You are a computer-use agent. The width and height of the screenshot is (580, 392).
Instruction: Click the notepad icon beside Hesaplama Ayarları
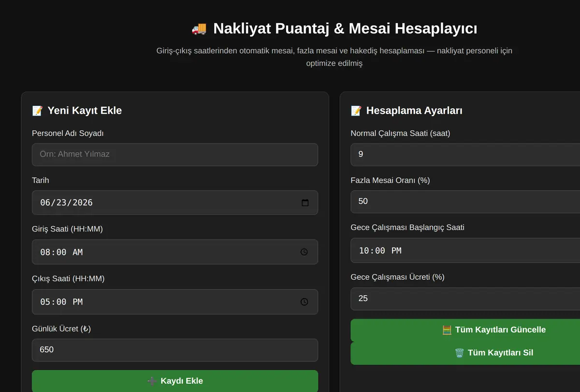356,111
